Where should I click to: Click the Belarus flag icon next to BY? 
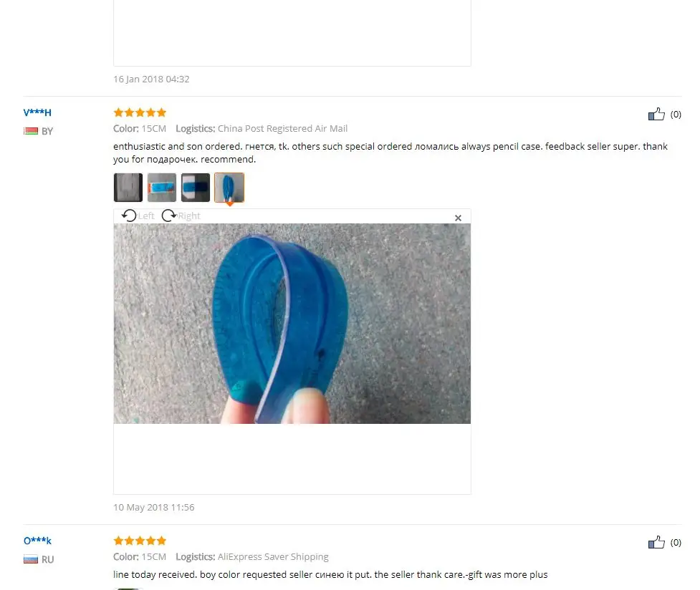[31, 131]
